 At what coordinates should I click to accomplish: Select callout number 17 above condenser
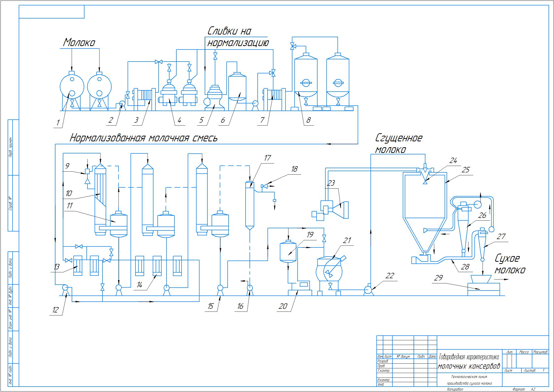pyautogui.click(x=267, y=158)
